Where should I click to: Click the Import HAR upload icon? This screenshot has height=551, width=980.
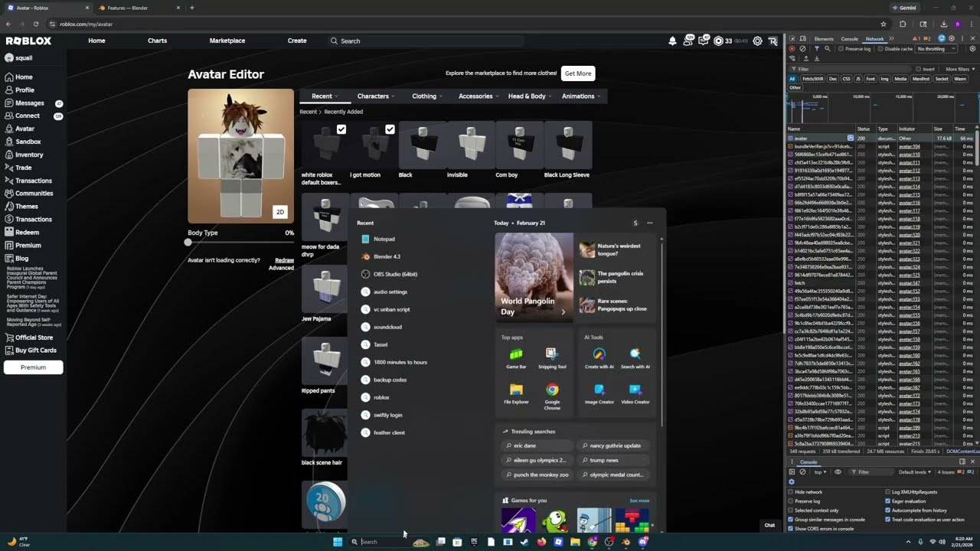click(x=806, y=58)
